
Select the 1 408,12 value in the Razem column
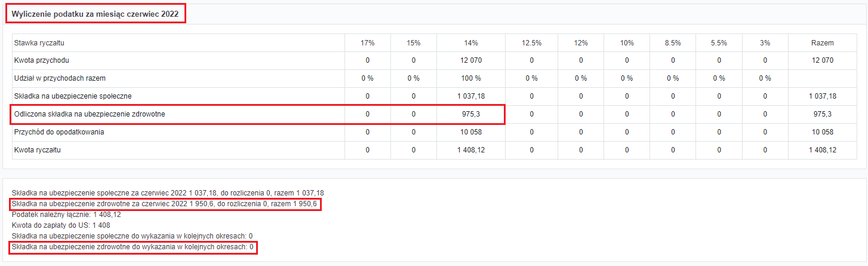[x=822, y=150]
